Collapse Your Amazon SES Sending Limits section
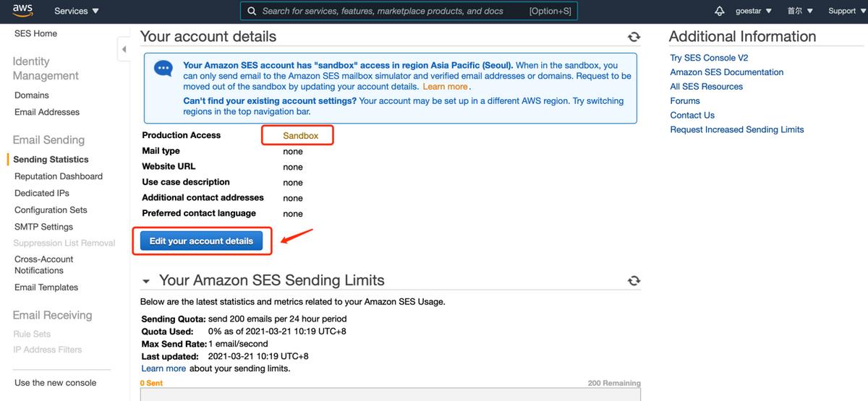 click(146, 281)
